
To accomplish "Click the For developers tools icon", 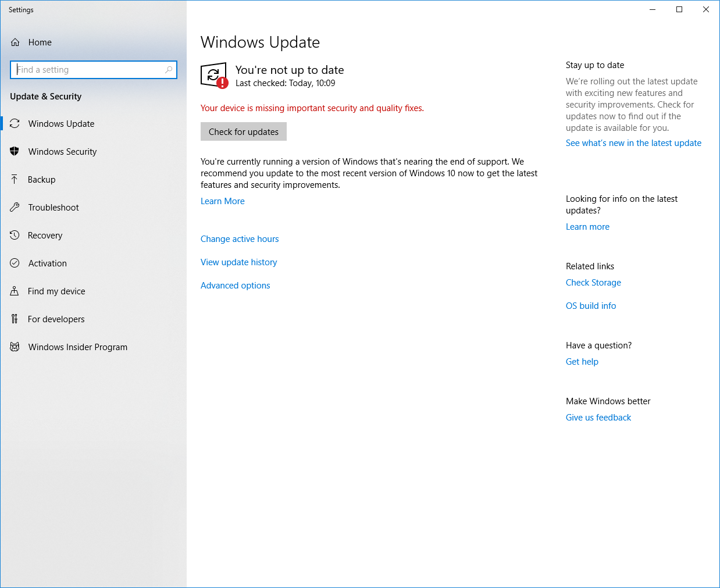I will click(15, 319).
